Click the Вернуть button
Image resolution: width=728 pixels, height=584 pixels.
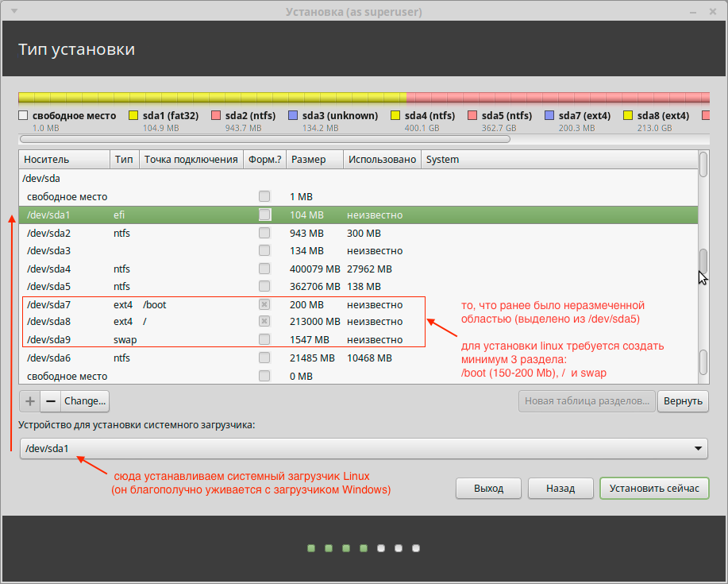683,401
